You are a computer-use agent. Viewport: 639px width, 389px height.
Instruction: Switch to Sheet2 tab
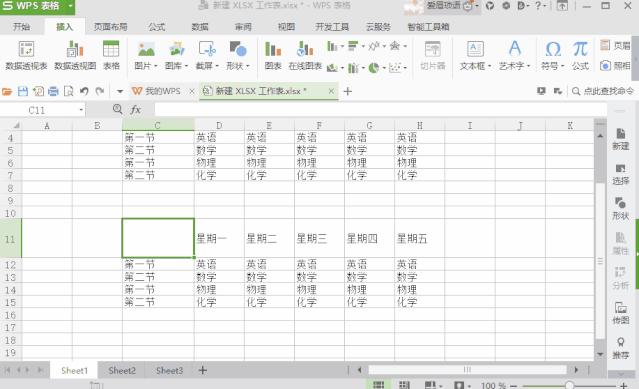pos(122,370)
